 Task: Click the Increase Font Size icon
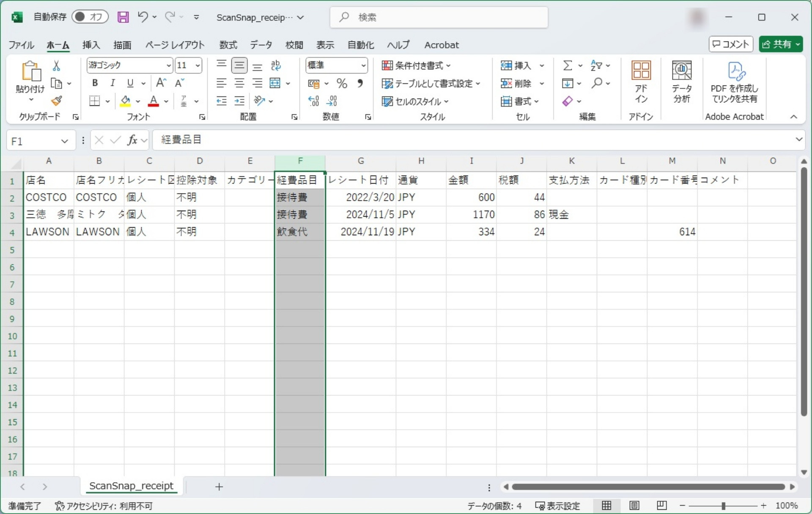(x=161, y=83)
